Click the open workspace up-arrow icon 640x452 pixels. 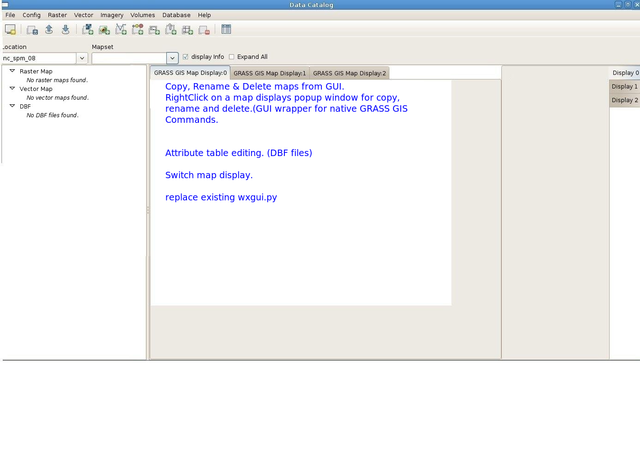tap(49, 30)
